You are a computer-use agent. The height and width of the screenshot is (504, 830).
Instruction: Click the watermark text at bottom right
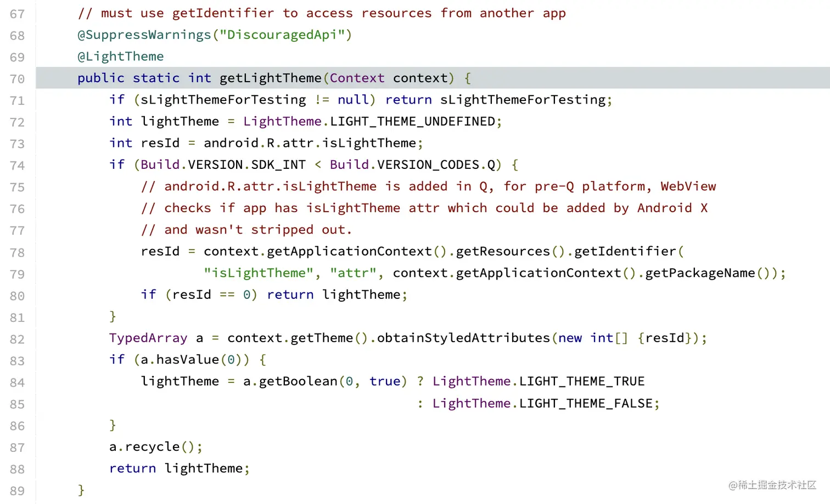(772, 485)
